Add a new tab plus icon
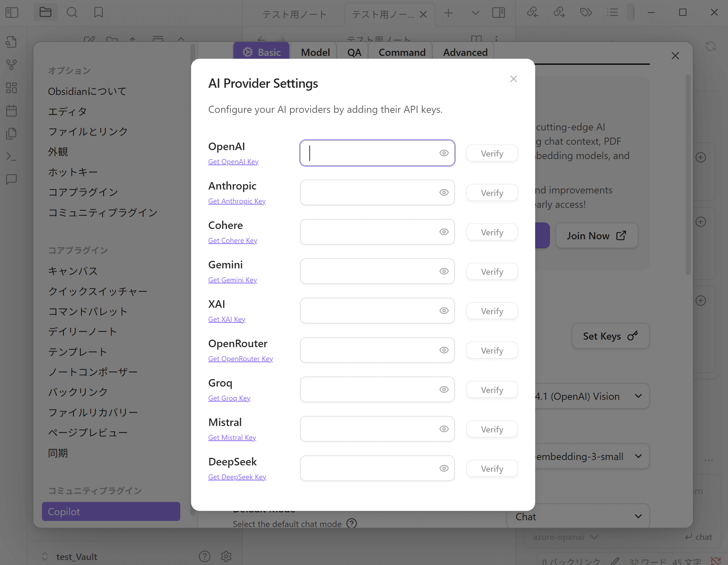 click(448, 13)
